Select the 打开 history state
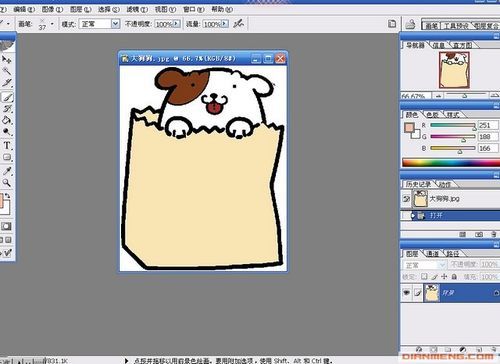500x364 pixels. point(450,215)
